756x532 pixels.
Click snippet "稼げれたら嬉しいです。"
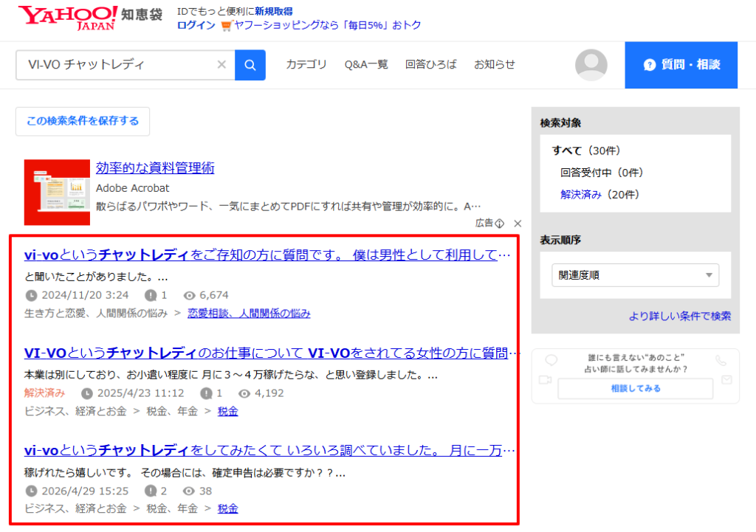point(78,473)
